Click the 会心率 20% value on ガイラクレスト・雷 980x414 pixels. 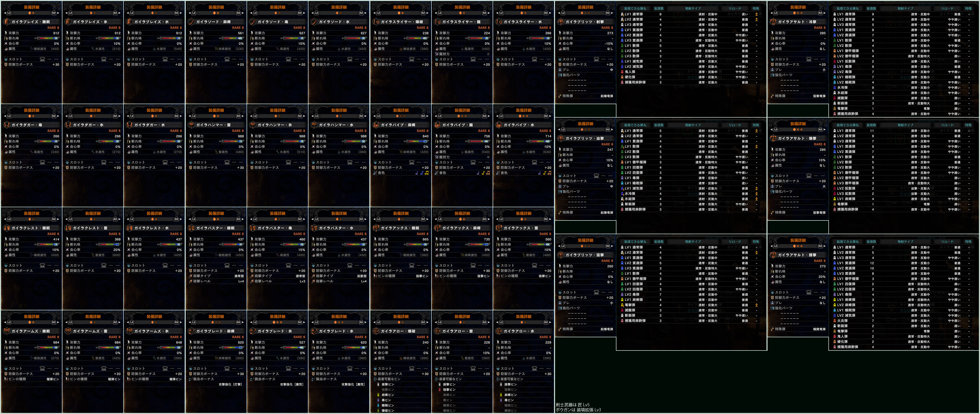point(116,250)
